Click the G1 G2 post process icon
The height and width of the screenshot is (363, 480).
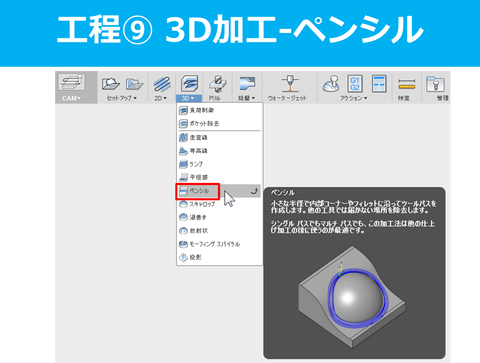355,83
